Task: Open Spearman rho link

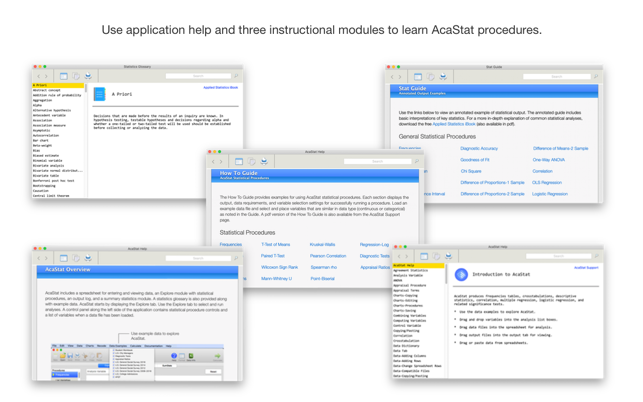Action: [x=324, y=267]
